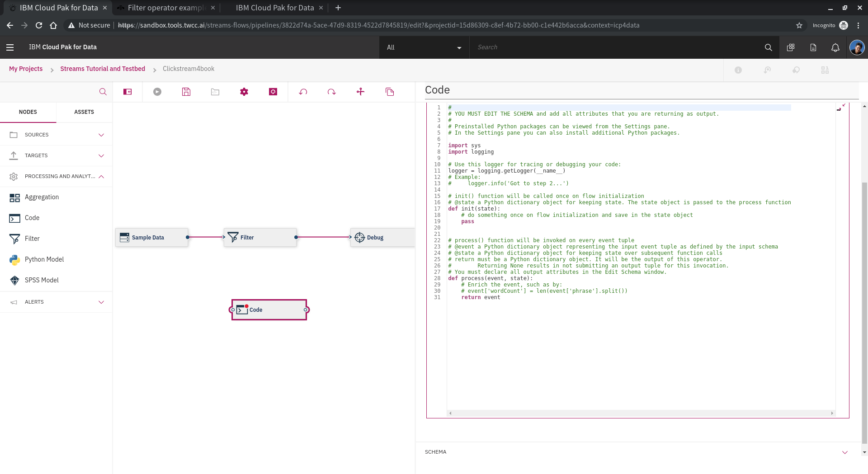Collapse the PROCESSING AND ANALYTICS section

(x=56, y=176)
